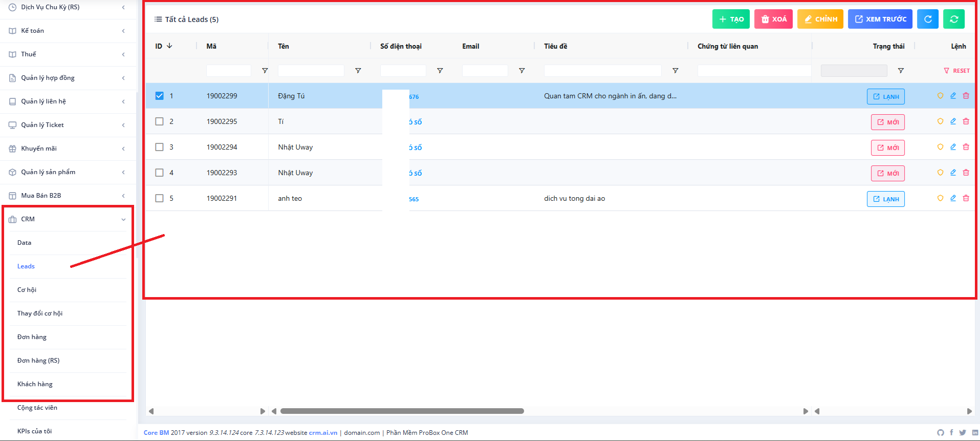
Task: Click the filter funnel icon beside Mã field
Action: click(x=265, y=71)
